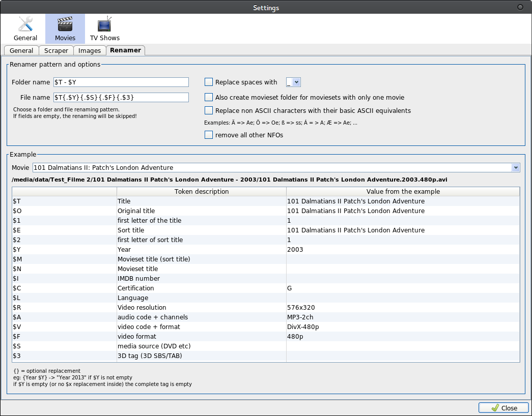Open the TV Shows settings icon
This screenshot has width=532, height=416.
coord(104,29)
